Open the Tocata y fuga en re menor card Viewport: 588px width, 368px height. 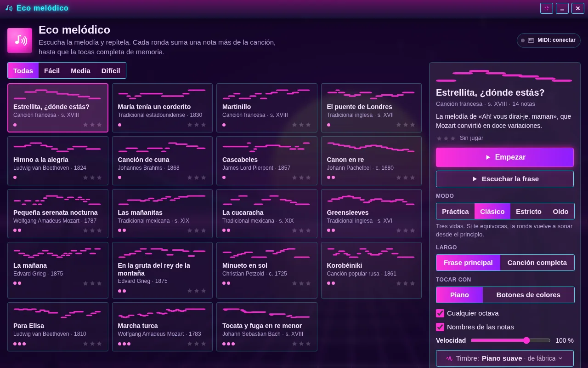click(x=266, y=327)
